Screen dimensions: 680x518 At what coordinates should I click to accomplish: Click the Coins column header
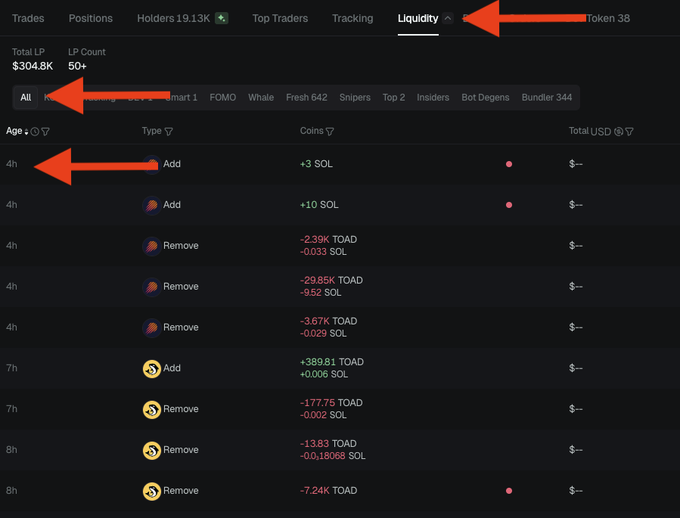coord(312,131)
